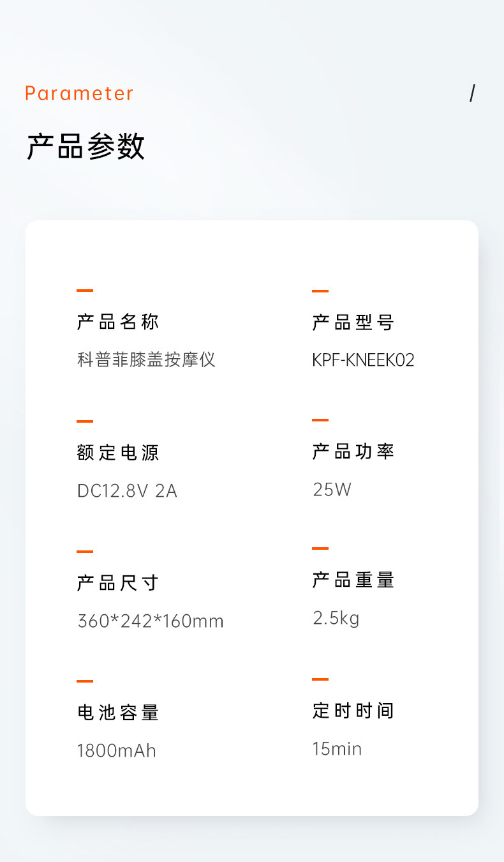Viewport: 504px width, 862px height.
Task: Select the 定时时间 label
Action: click(x=353, y=710)
